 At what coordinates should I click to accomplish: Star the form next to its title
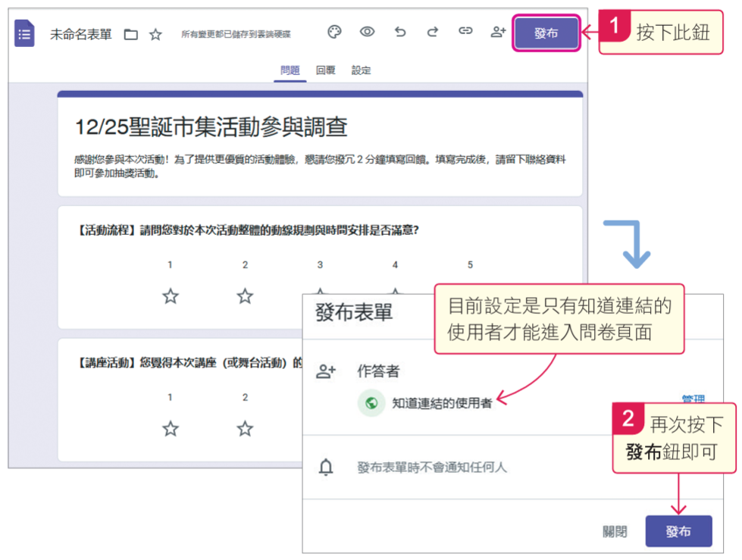[155, 33]
